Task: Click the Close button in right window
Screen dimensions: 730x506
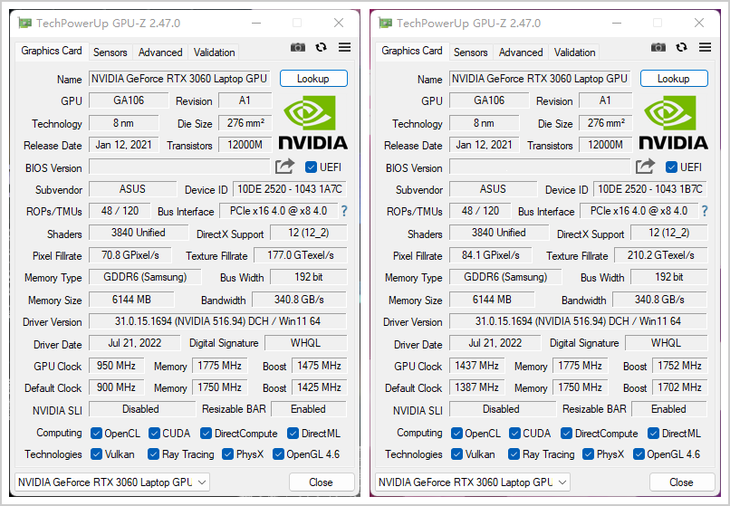Action: [682, 482]
